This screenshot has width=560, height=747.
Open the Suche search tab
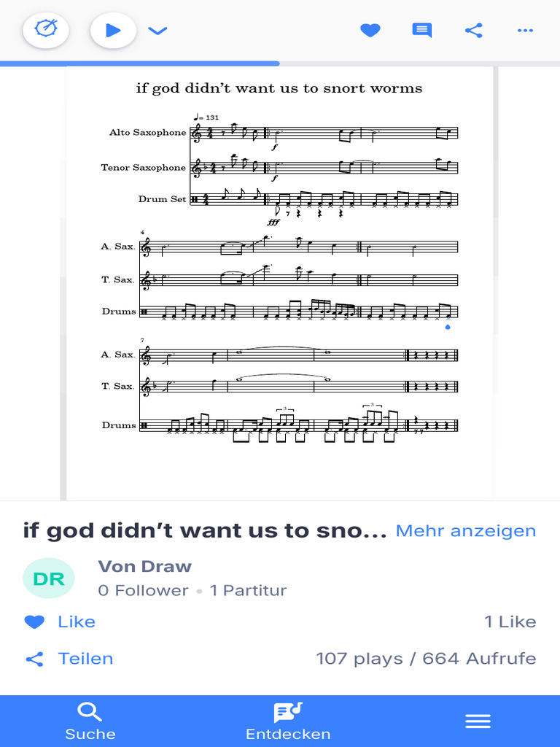click(x=90, y=721)
